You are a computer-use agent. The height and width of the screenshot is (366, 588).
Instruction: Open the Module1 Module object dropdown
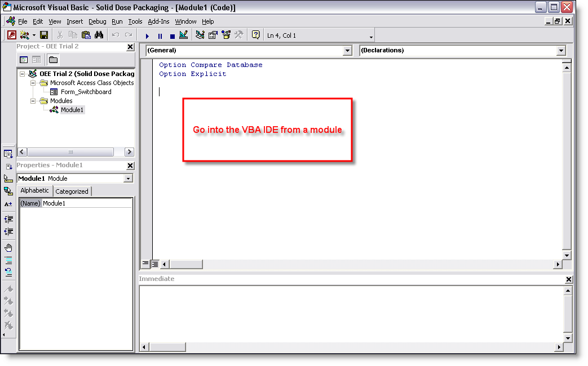128,178
